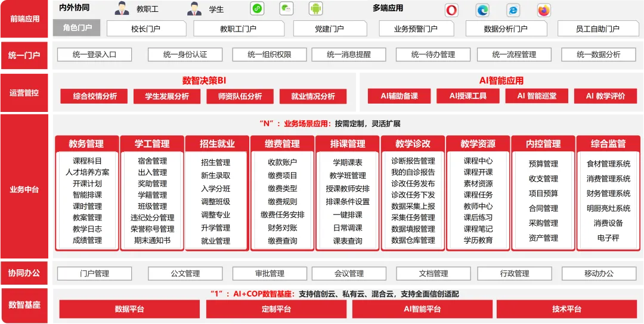The height and width of the screenshot is (324, 644).
Task: Click the Internet Explorer browser icon
Action: [513, 10]
